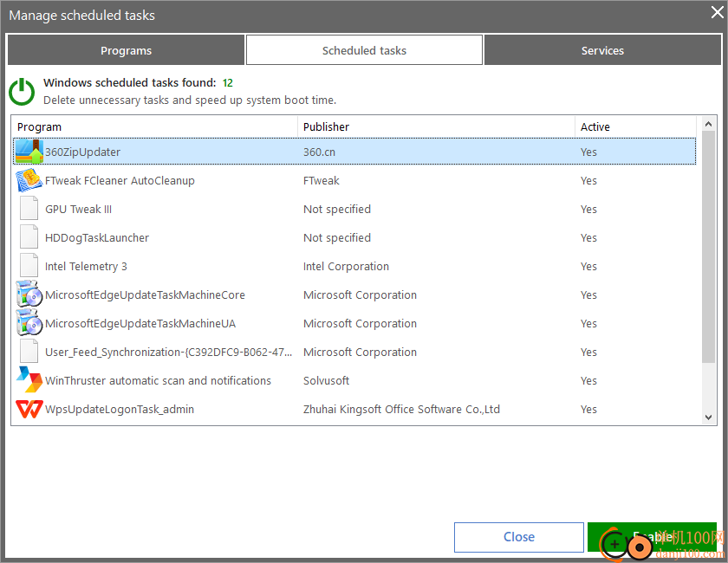Click the Intel Corporation publisher cell
The width and height of the screenshot is (728, 563).
tap(346, 267)
